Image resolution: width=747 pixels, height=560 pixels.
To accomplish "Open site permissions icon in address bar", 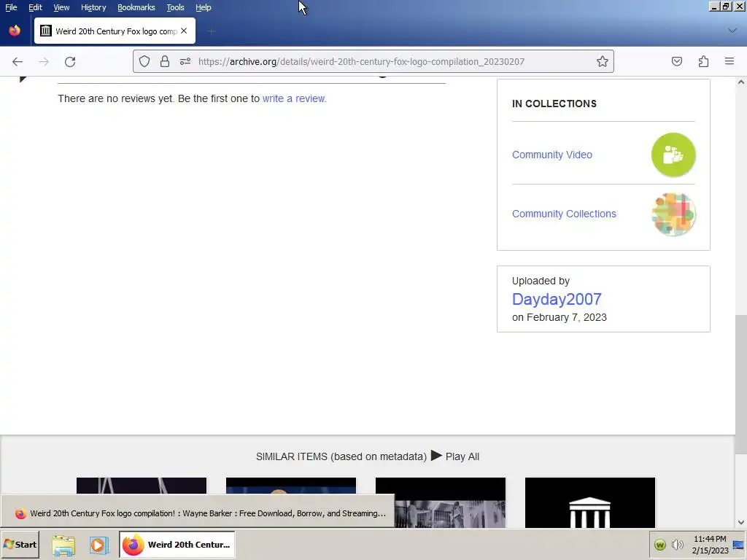I will point(185,61).
